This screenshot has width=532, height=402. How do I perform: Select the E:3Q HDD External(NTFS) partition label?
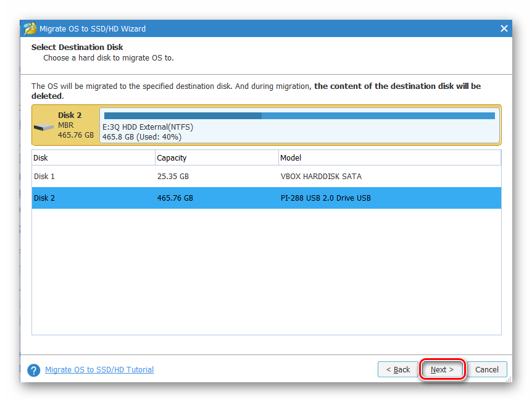148,127
